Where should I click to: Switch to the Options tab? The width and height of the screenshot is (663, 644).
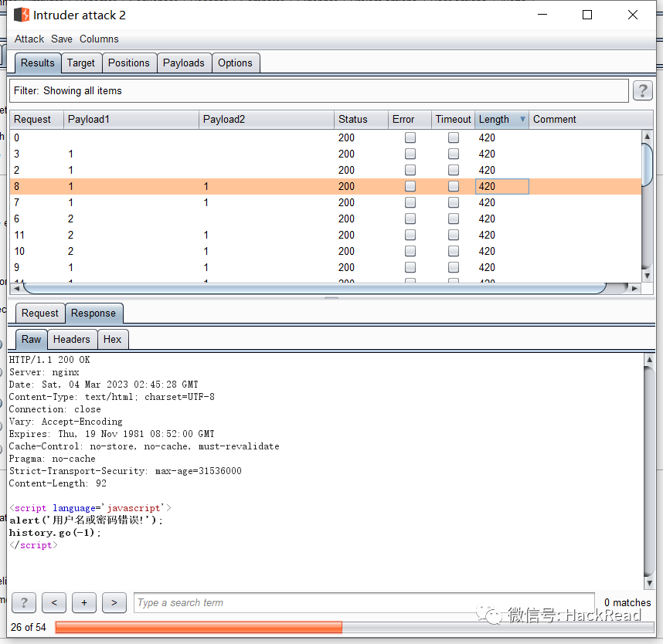235,63
